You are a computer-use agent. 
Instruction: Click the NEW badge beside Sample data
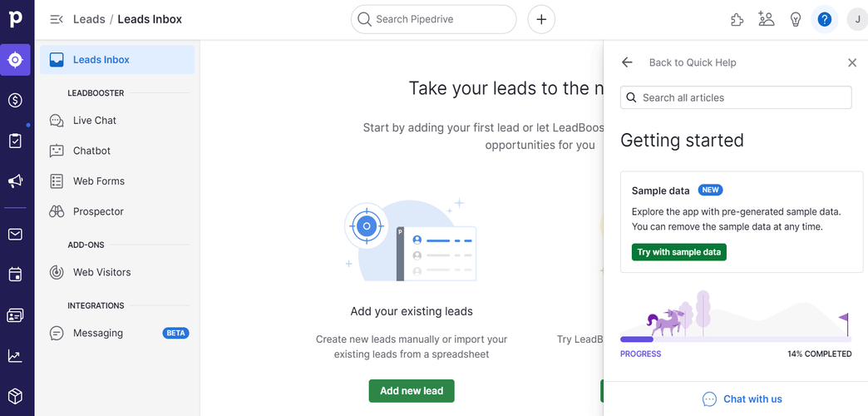(x=710, y=190)
